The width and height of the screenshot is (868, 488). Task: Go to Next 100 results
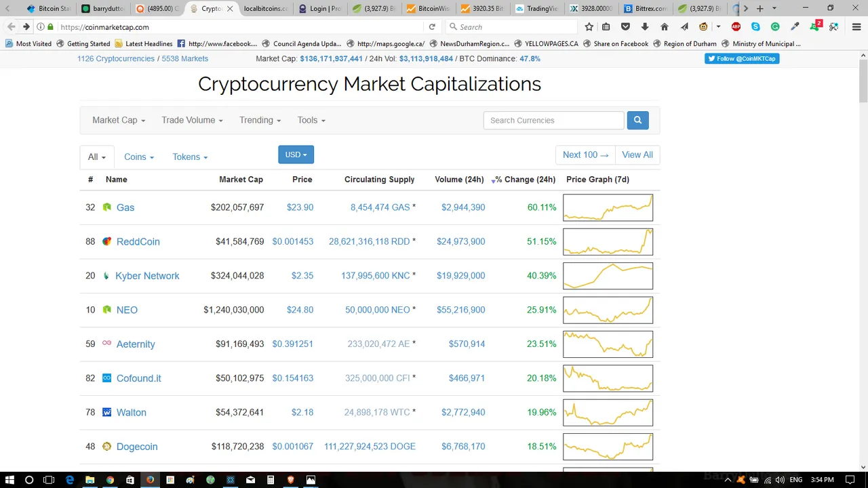click(x=585, y=155)
